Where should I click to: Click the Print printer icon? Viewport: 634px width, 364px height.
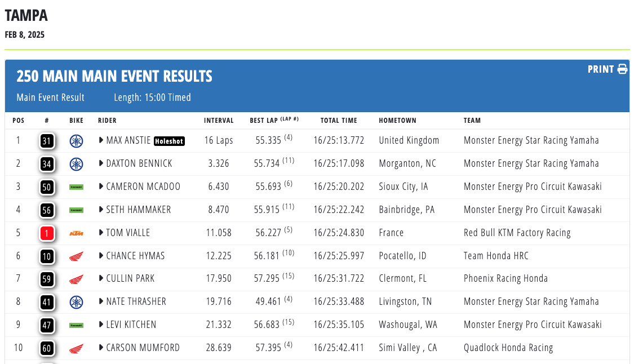[622, 69]
